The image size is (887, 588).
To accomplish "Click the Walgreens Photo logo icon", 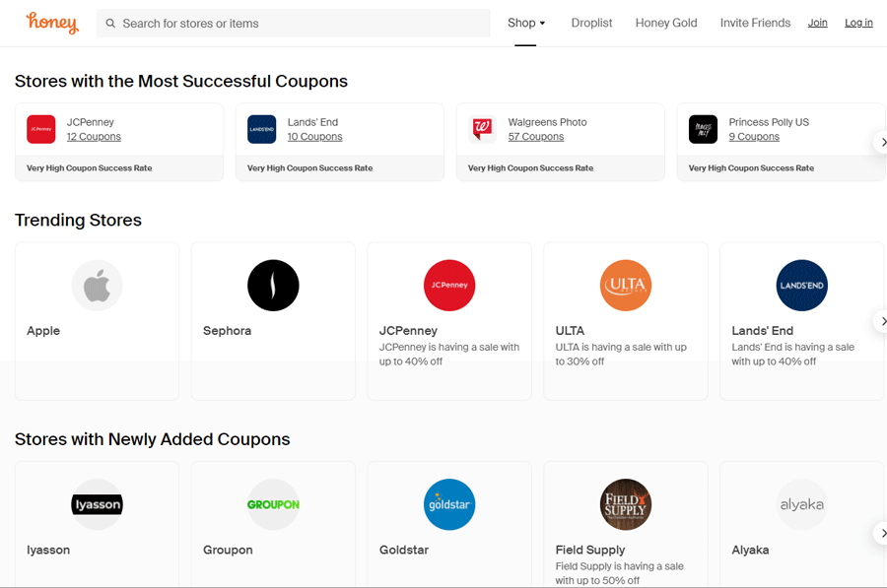I will 483,129.
